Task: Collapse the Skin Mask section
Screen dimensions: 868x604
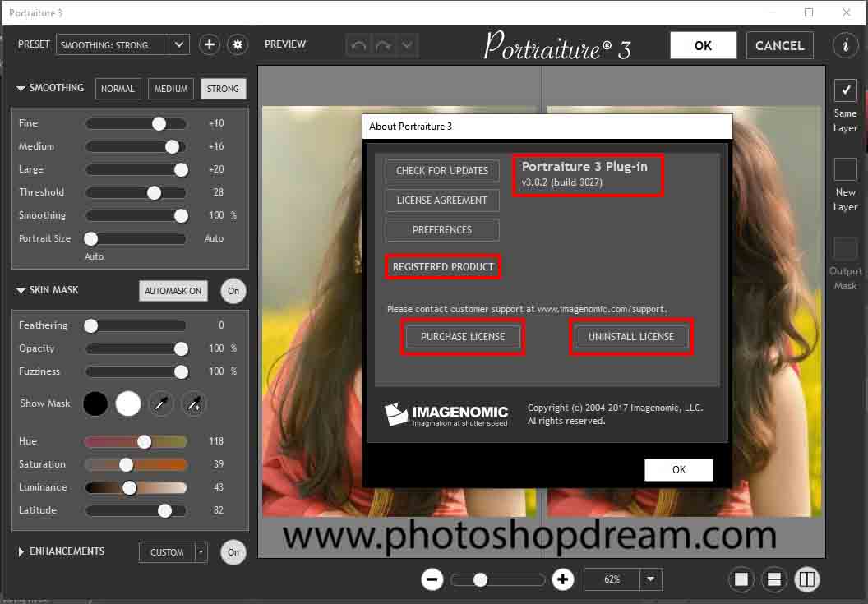Action: [21, 291]
